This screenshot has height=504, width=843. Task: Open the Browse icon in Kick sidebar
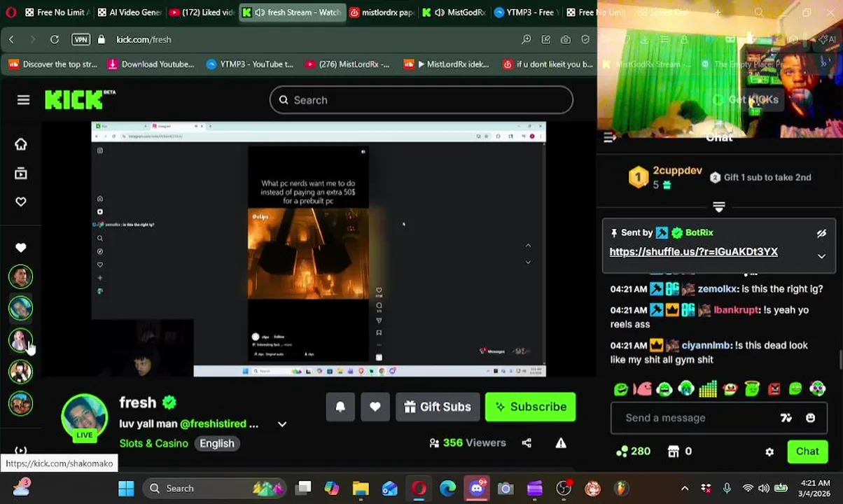[21, 173]
